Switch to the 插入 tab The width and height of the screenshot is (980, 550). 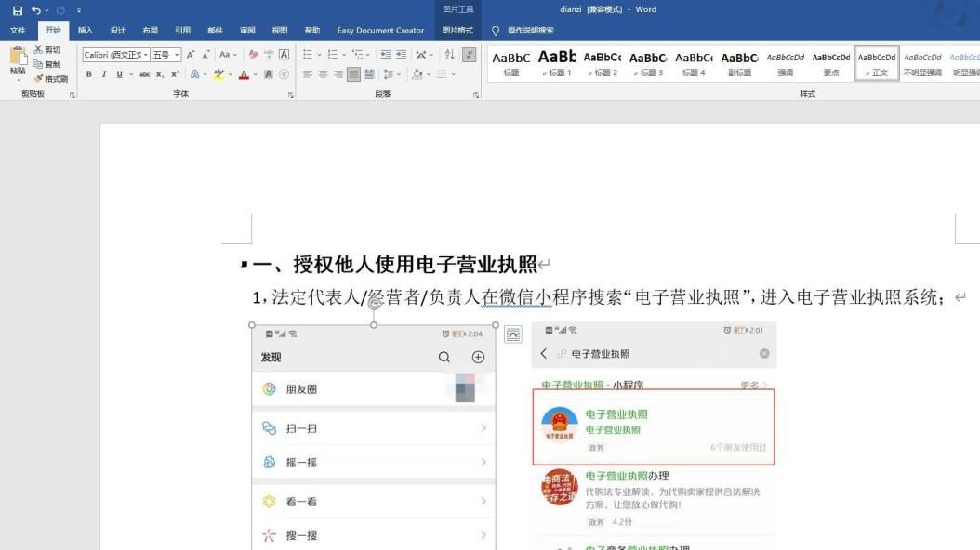[85, 30]
